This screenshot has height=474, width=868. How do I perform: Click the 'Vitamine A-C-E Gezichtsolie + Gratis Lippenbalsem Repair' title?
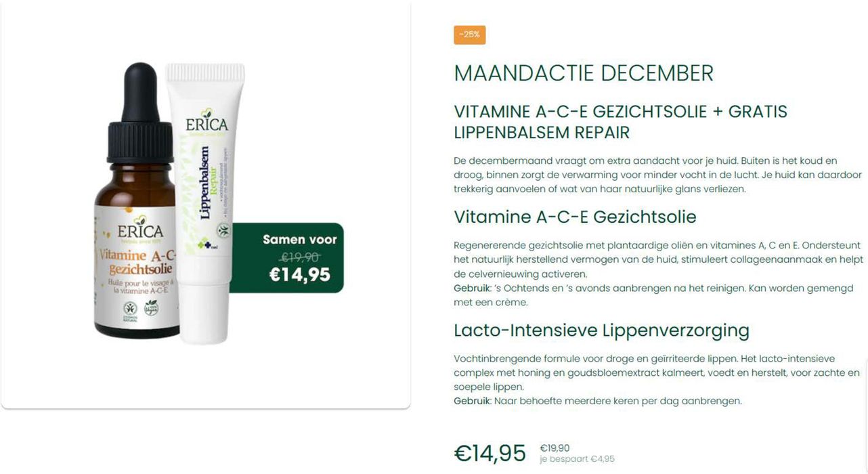coord(620,122)
